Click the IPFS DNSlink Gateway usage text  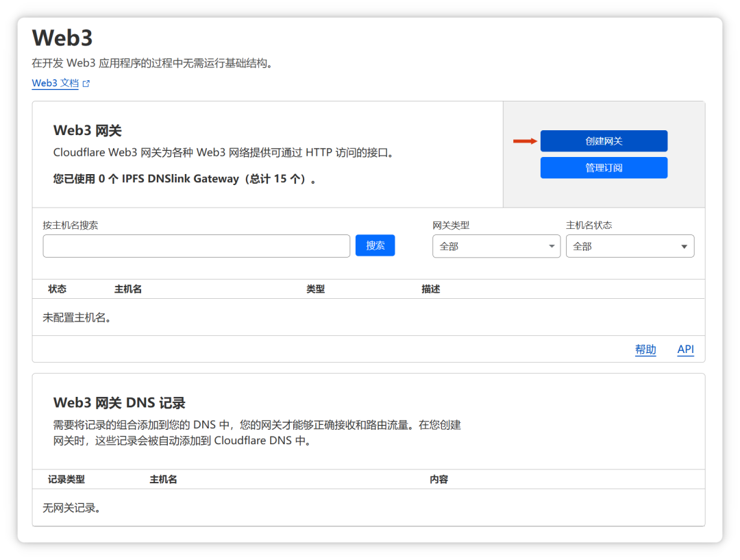point(184,179)
